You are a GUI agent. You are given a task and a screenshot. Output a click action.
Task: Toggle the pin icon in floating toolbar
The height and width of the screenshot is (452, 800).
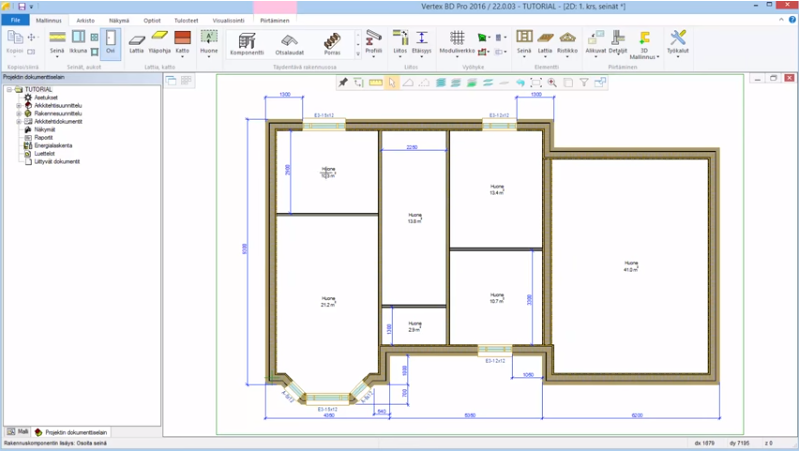point(343,83)
